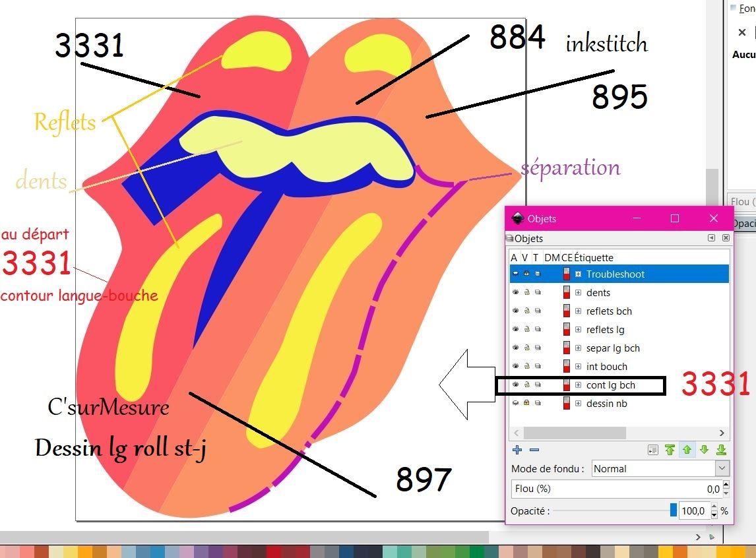The height and width of the screenshot is (558, 756).
Task: Hide the cont lg bch layer
Action: (515, 385)
